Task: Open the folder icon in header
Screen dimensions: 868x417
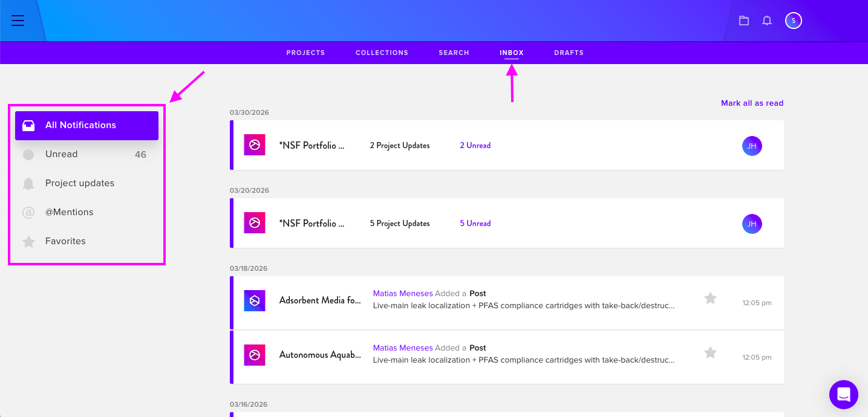Action: (x=744, y=21)
